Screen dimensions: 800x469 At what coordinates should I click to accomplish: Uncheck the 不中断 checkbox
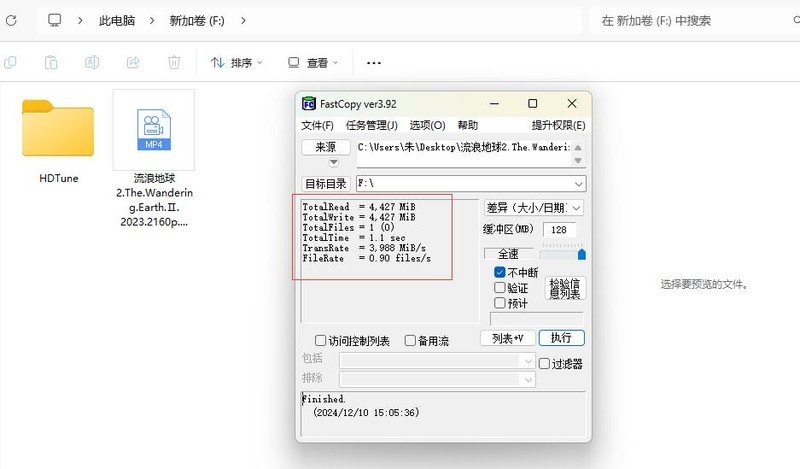[x=499, y=272]
